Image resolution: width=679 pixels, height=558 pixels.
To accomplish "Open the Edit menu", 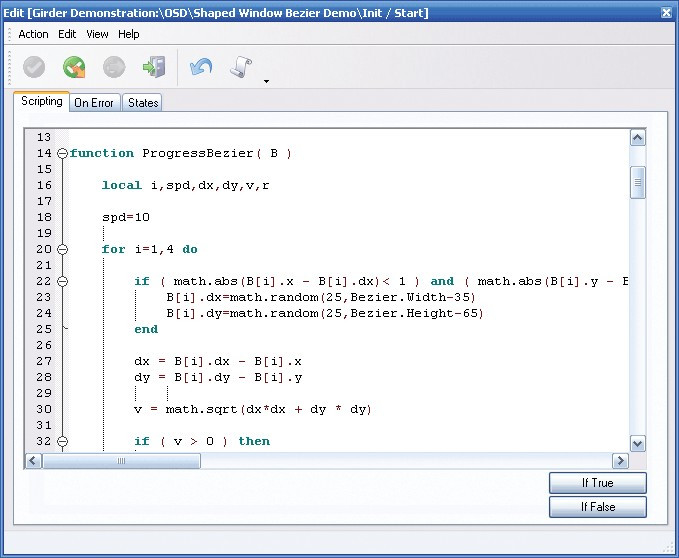I will (x=67, y=34).
